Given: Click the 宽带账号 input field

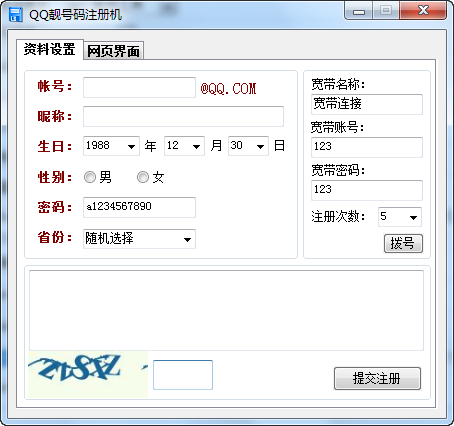Looking at the screenshot, I should pyautogui.click(x=367, y=147).
